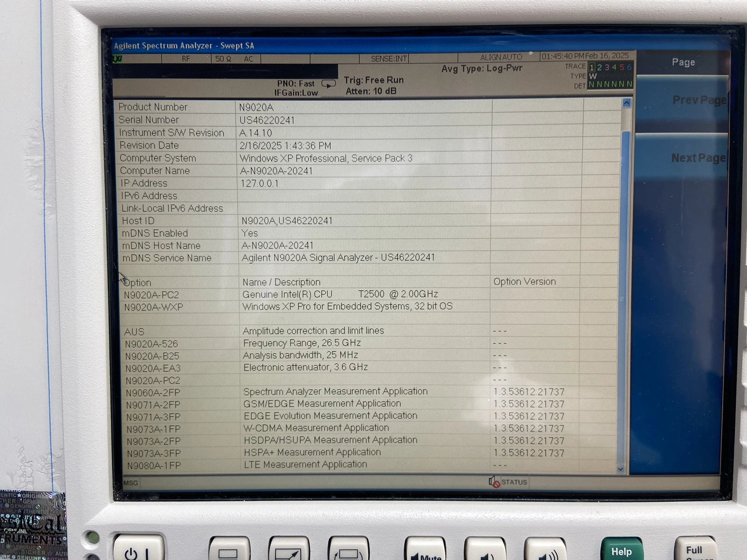Click the Agilent Spectrum Analyzer - Swept SA title
This screenshot has width=747, height=560.
coord(184,46)
